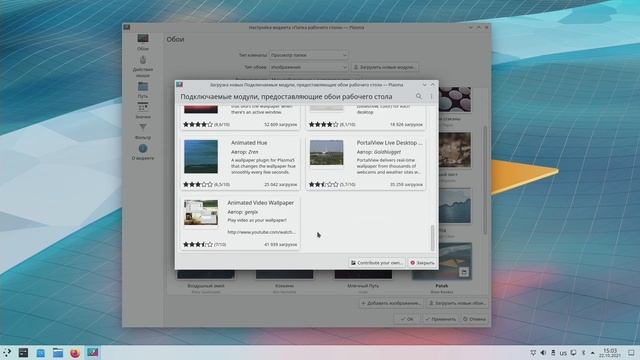The image size is (640, 360).
Task: Open Dolphin file manager from taskbar
Action: (58, 353)
